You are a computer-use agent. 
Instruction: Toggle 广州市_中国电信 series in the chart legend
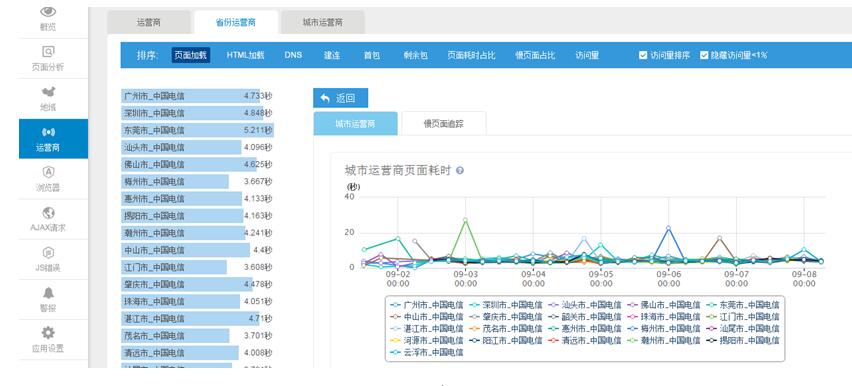[x=427, y=305]
